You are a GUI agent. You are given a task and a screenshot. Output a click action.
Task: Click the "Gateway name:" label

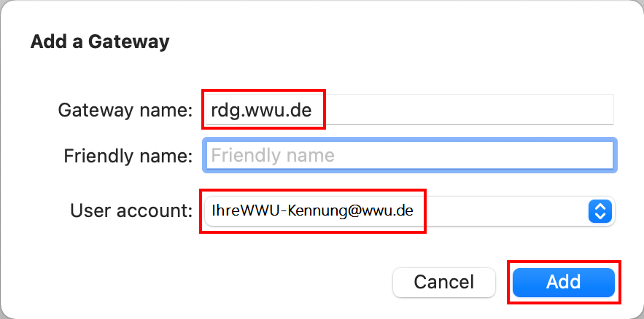pos(125,111)
